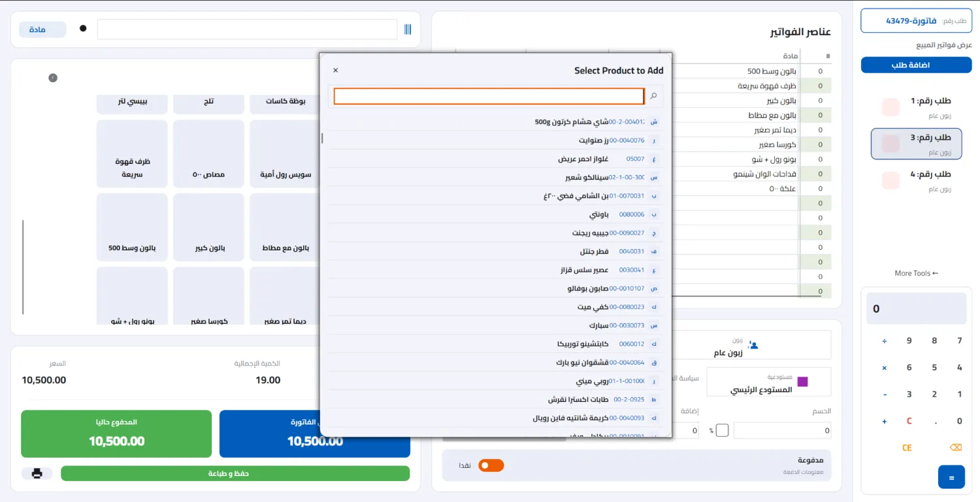This screenshot has height=502, width=980.
Task: Choose غلواز احمر عريض in product list
Action: [495, 159]
